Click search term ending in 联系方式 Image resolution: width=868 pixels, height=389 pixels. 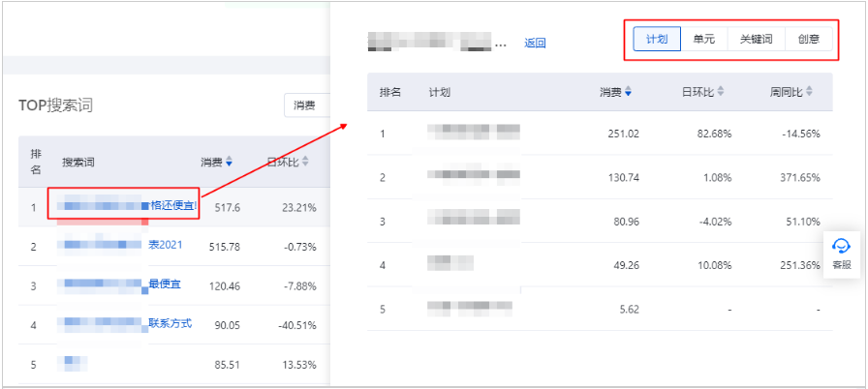[x=170, y=323]
